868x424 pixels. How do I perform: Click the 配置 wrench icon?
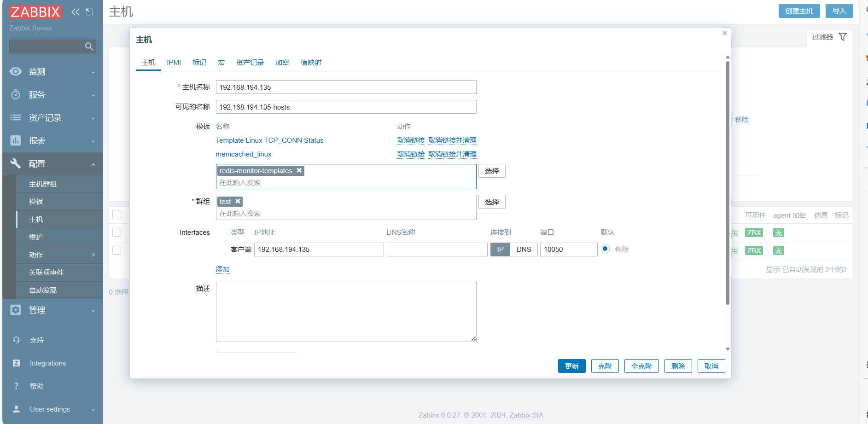coord(16,163)
